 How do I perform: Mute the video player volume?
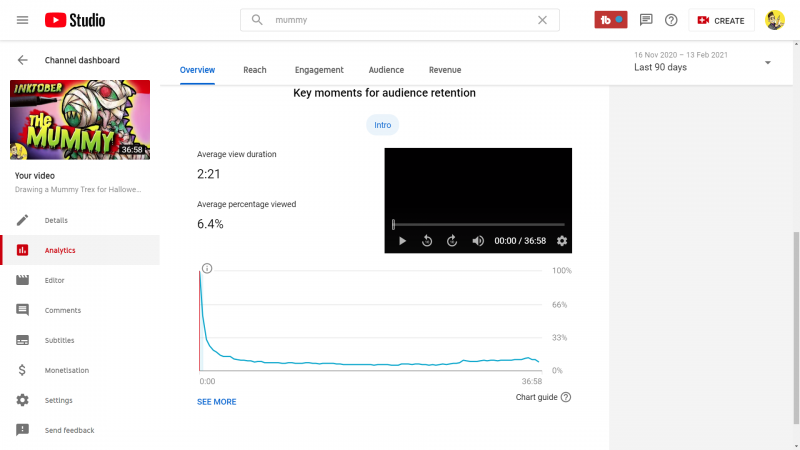(x=478, y=241)
